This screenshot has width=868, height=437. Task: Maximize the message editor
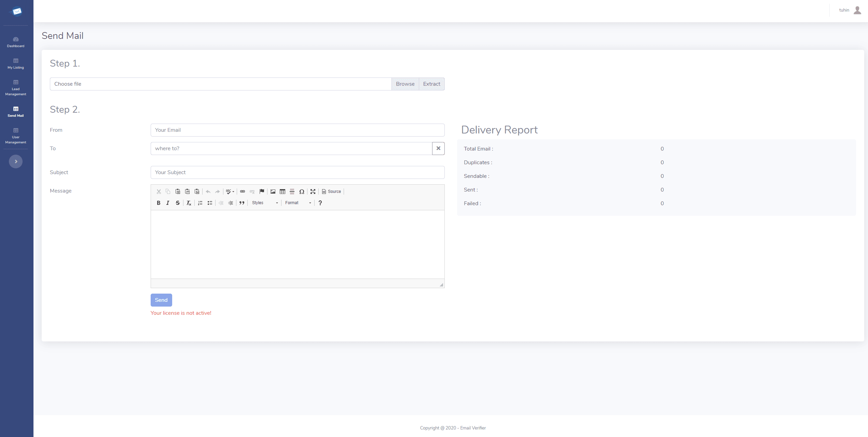pyautogui.click(x=313, y=192)
